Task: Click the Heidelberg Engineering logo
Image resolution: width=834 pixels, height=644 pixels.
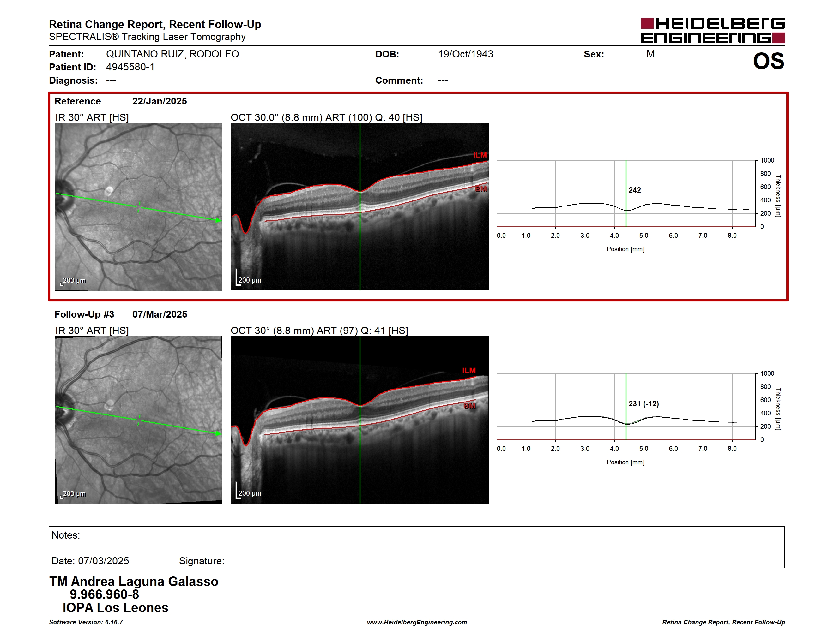Action: 713,31
